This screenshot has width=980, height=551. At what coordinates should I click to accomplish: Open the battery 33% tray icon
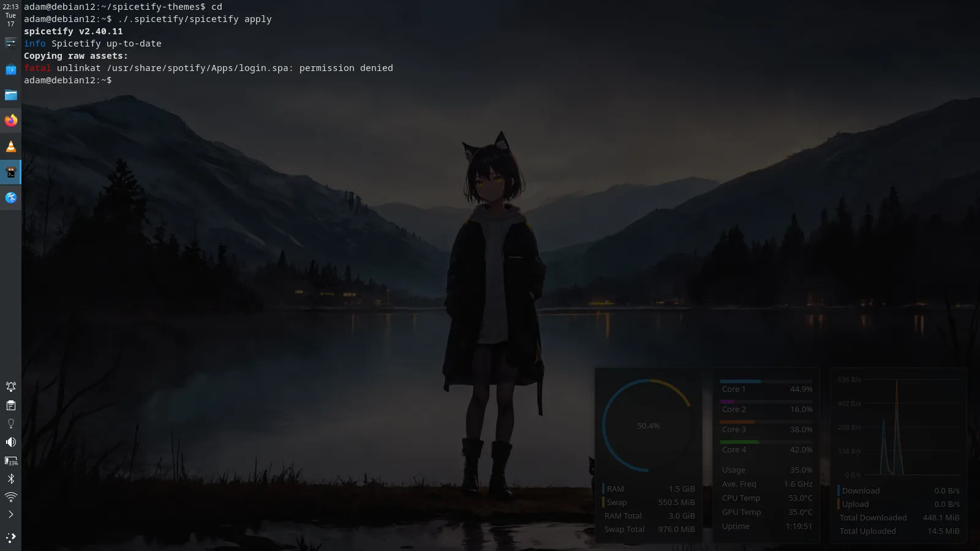[11, 461]
